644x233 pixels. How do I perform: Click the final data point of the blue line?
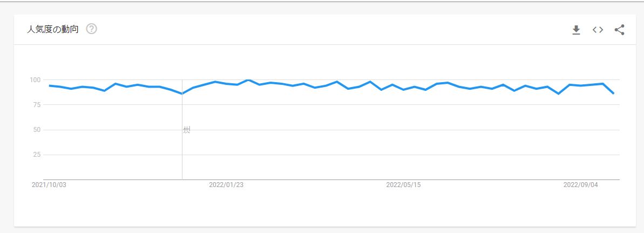614,94
